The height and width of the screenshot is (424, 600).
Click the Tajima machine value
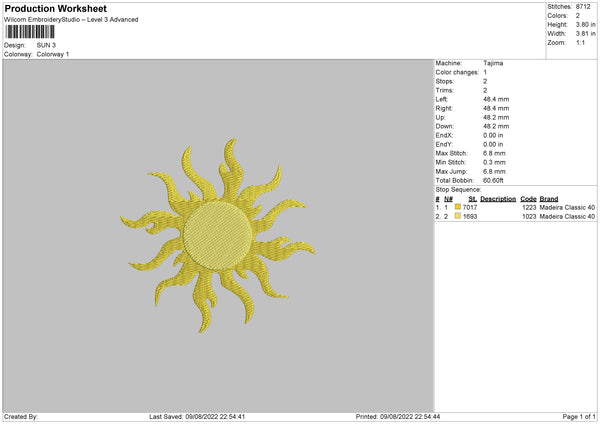493,63
